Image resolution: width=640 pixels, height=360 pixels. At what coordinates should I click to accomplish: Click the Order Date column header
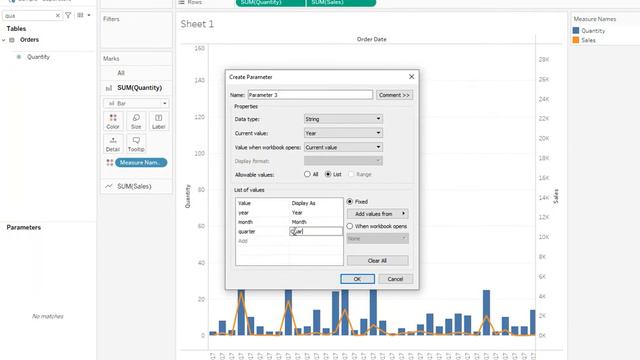371,39
